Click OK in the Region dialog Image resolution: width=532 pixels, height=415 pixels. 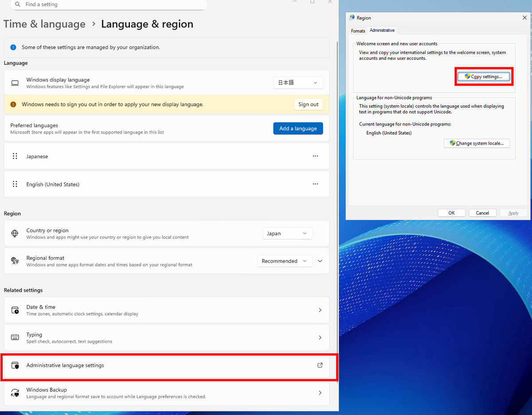(451, 213)
